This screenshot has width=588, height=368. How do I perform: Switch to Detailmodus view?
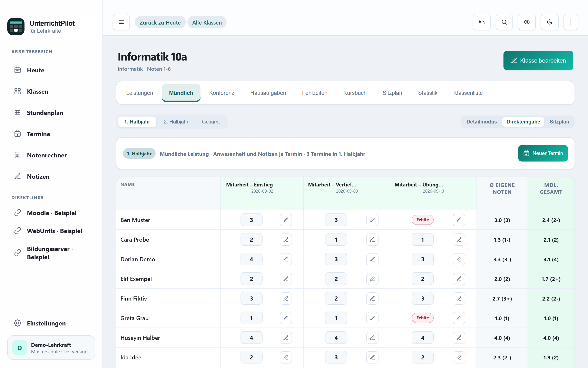[x=482, y=122]
